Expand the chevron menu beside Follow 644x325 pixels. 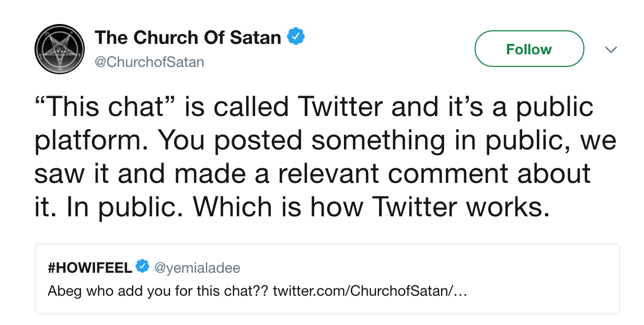click(611, 50)
